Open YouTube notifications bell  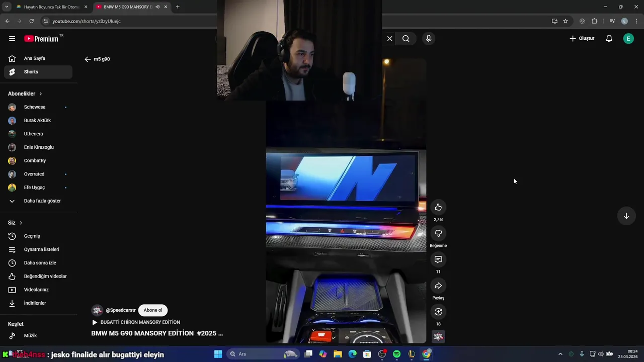coord(609,39)
